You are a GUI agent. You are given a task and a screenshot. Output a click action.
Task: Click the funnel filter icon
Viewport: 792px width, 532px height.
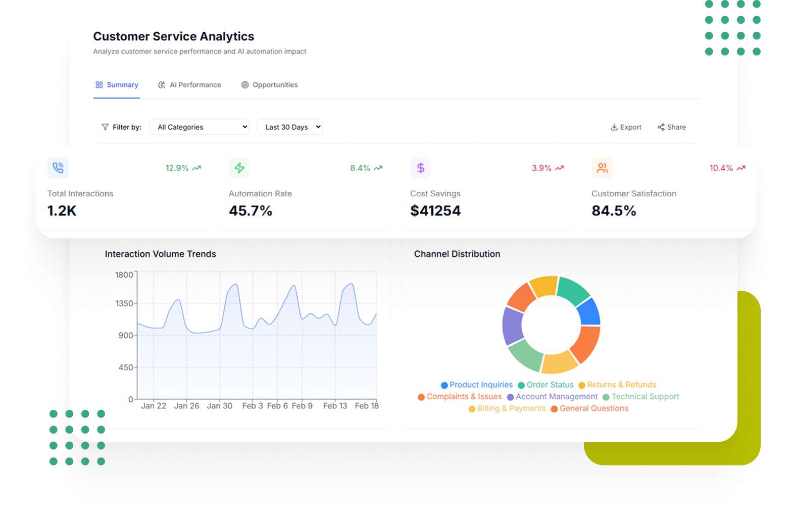pyautogui.click(x=105, y=127)
